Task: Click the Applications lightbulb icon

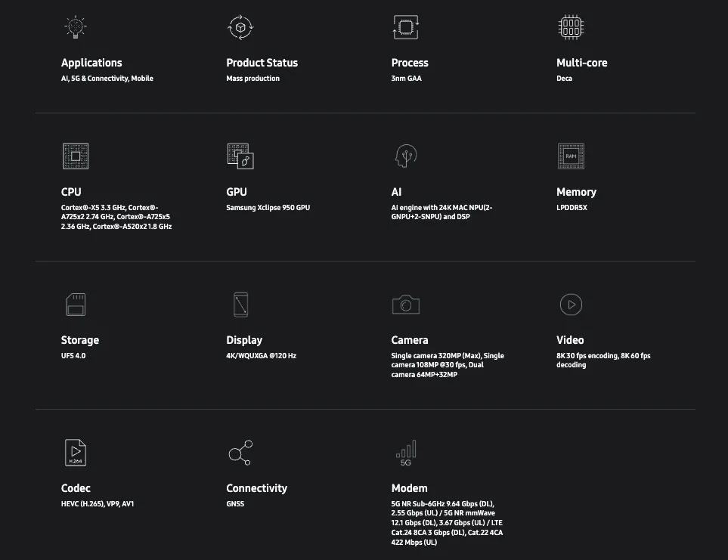Action: [x=75, y=27]
